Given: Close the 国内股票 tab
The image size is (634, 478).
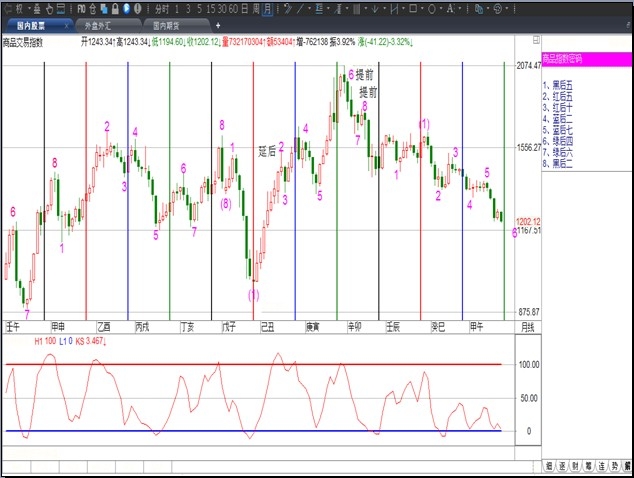Looking at the screenshot, I should click(x=67, y=26).
